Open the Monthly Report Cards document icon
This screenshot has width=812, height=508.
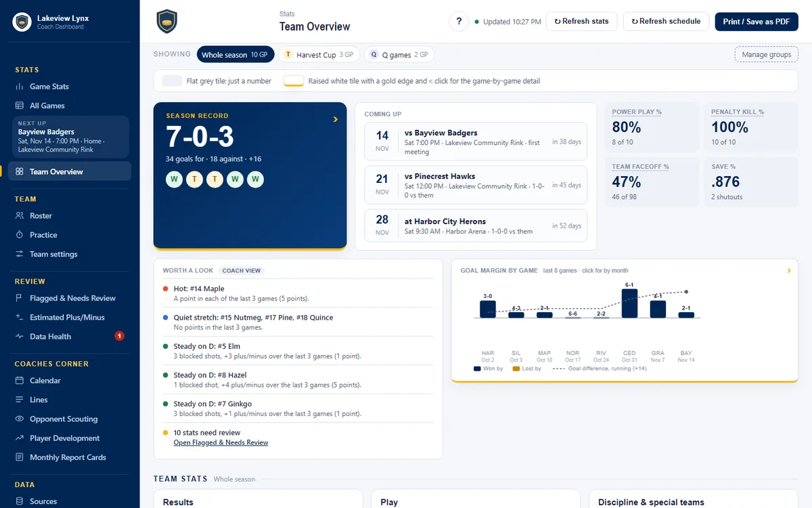click(x=20, y=458)
